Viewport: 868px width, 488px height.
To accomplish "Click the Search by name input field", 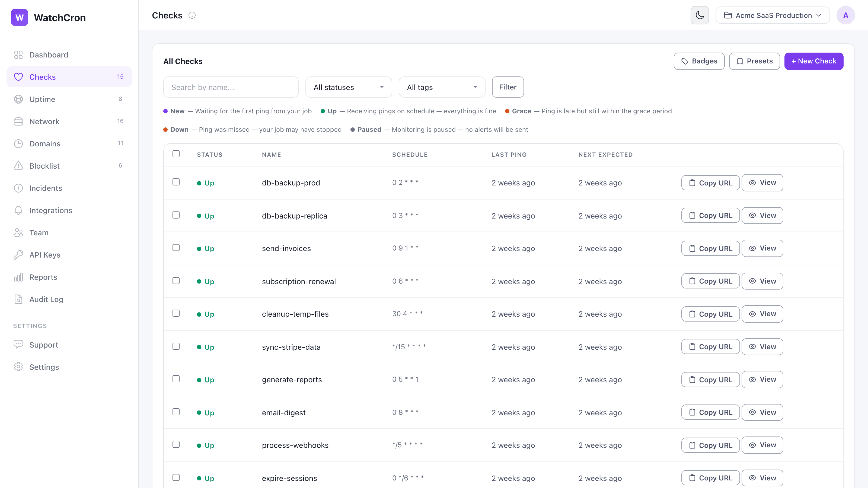I will coord(231,87).
